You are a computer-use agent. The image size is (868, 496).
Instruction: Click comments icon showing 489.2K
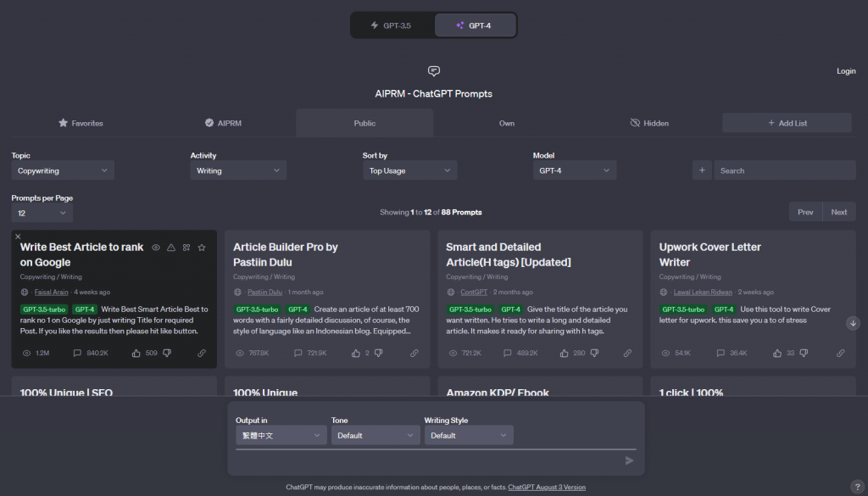(x=507, y=354)
